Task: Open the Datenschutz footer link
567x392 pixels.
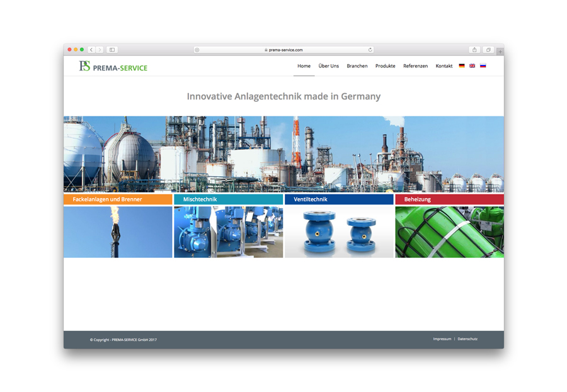Action: [x=467, y=339]
